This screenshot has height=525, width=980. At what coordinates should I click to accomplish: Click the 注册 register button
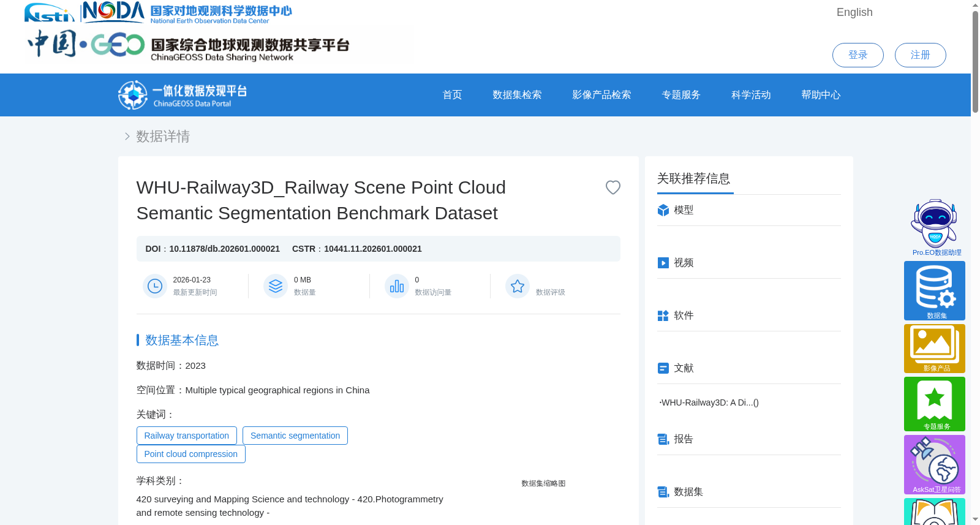point(920,55)
